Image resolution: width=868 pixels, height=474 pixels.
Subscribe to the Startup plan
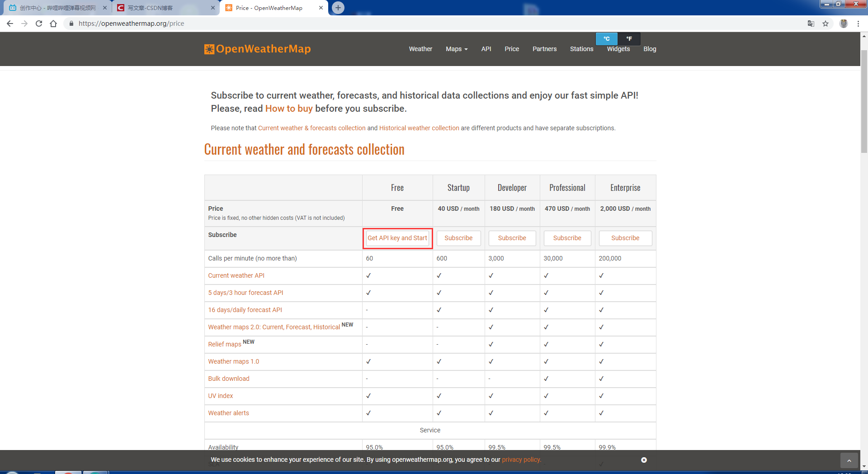coord(458,238)
